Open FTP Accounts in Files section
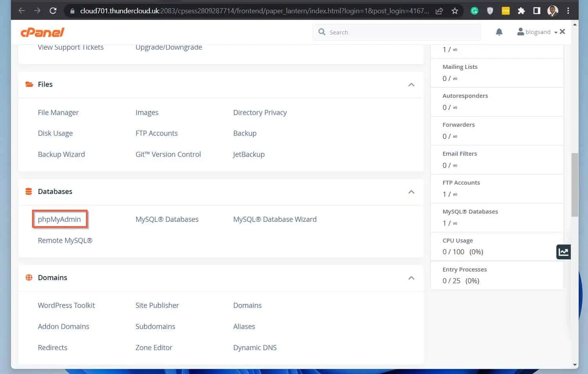Viewport: 588px width, 374px height. point(156,133)
